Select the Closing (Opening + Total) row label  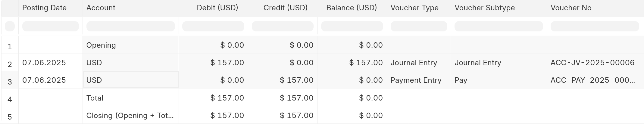(x=130, y=116)
